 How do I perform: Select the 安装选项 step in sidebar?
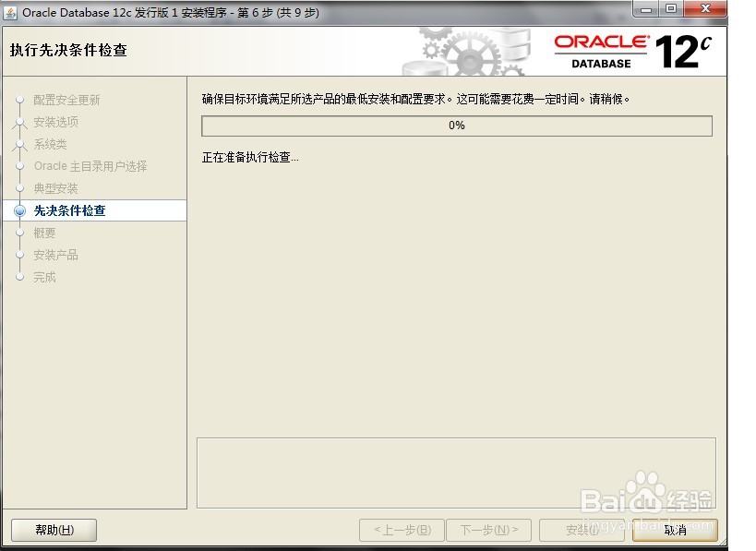55,122
